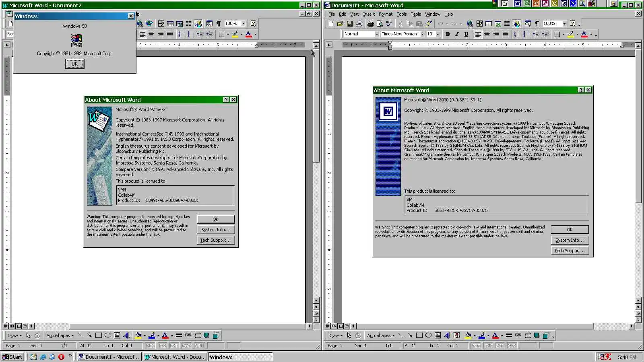The width and height of the screenshot is (644, 362).
Task: Select Line tool in Word 97 Draw toolbar
Action: 80,335
